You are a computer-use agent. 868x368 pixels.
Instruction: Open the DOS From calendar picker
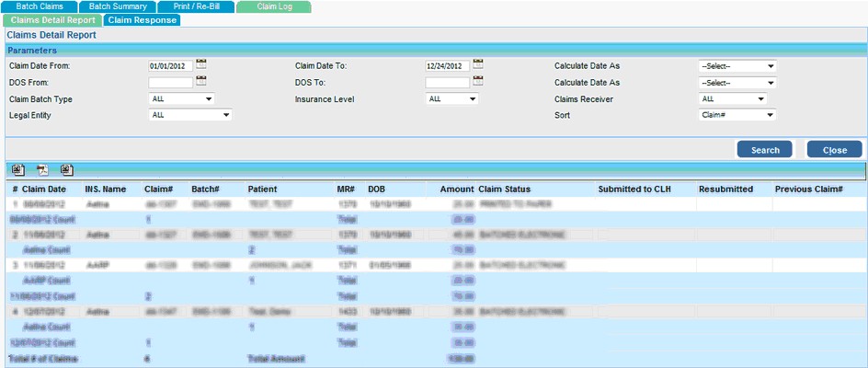(201, 82)
